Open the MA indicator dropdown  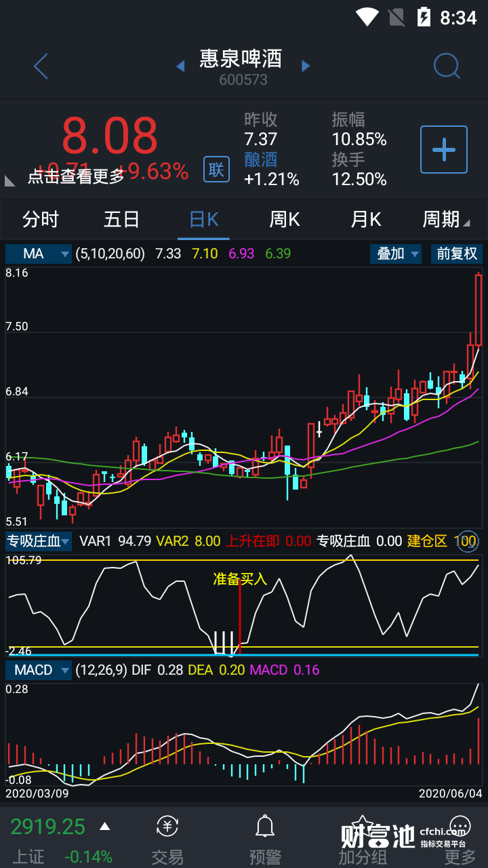point(39,254)
